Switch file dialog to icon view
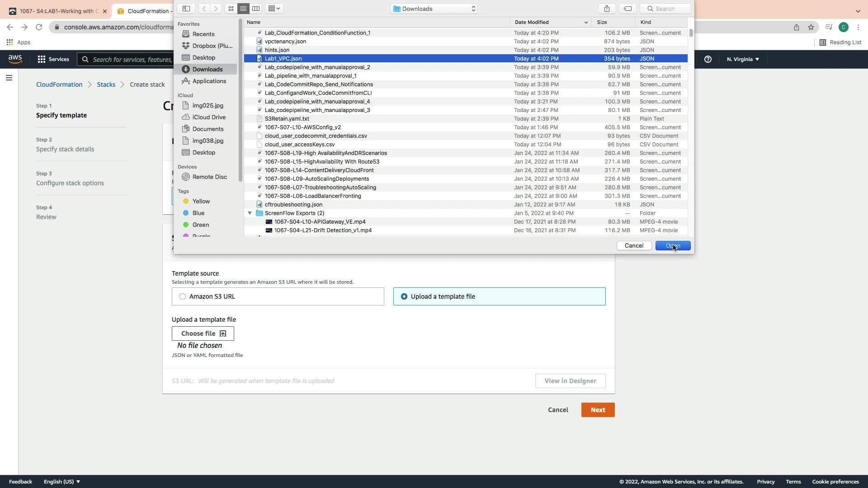 coord(231,9)
